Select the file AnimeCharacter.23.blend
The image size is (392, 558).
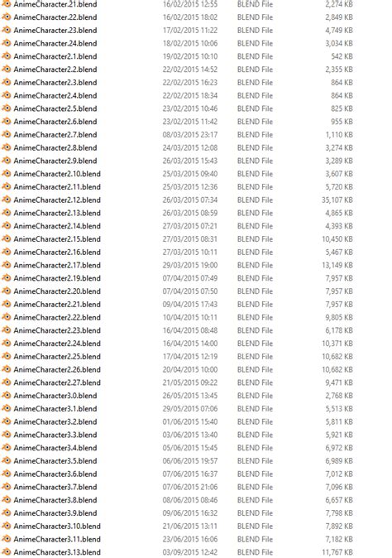(55, 31)
